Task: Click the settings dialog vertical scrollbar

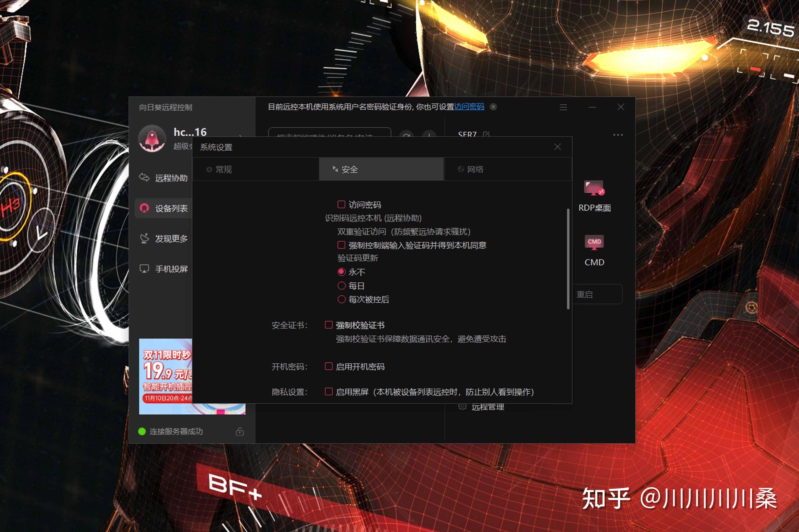Action: (x=568, y=259)
